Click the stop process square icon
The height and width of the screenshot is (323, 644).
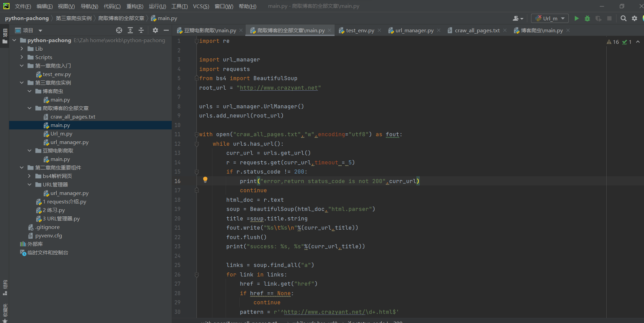pyautogui.click(x=609, y=18)
